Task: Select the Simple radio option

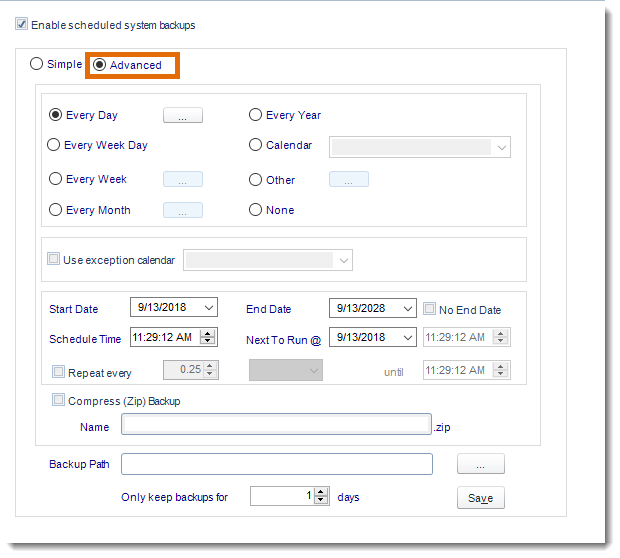Action: 36,64
